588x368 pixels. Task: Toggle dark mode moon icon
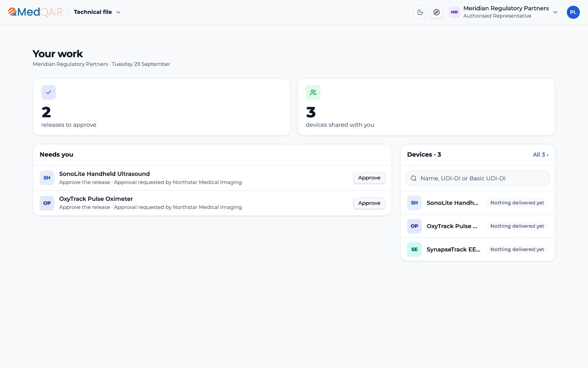pos(420,12)
